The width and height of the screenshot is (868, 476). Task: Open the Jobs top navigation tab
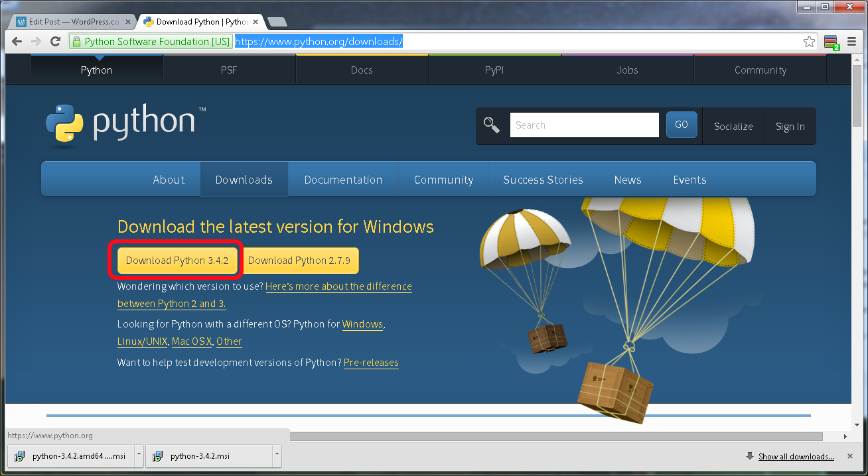point(627,70)
